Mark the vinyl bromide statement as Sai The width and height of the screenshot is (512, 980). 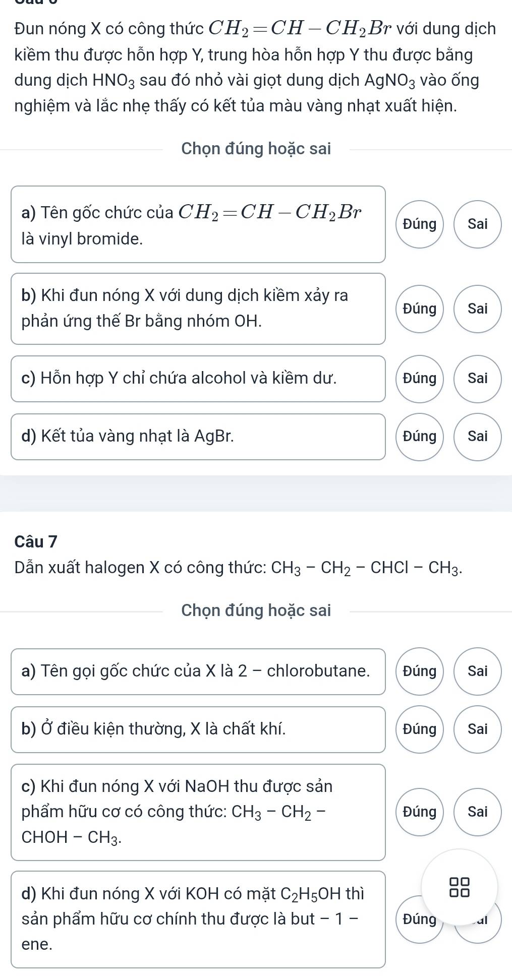pyautogui.click(x=478, y=224)
